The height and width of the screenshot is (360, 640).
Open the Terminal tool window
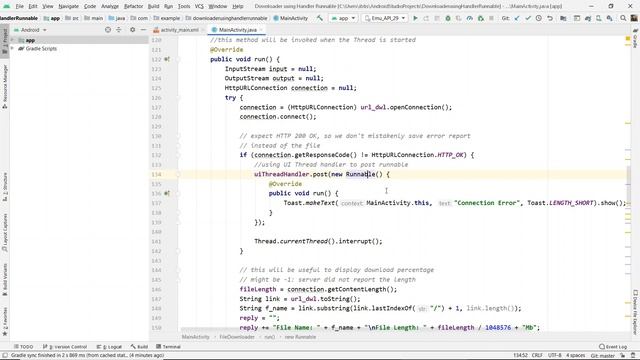[169, 347]
